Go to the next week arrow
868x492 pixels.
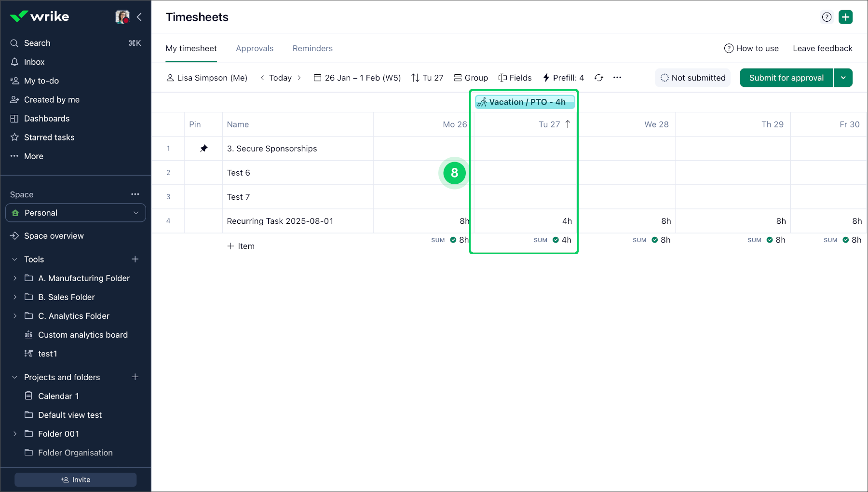pos(299,78)
